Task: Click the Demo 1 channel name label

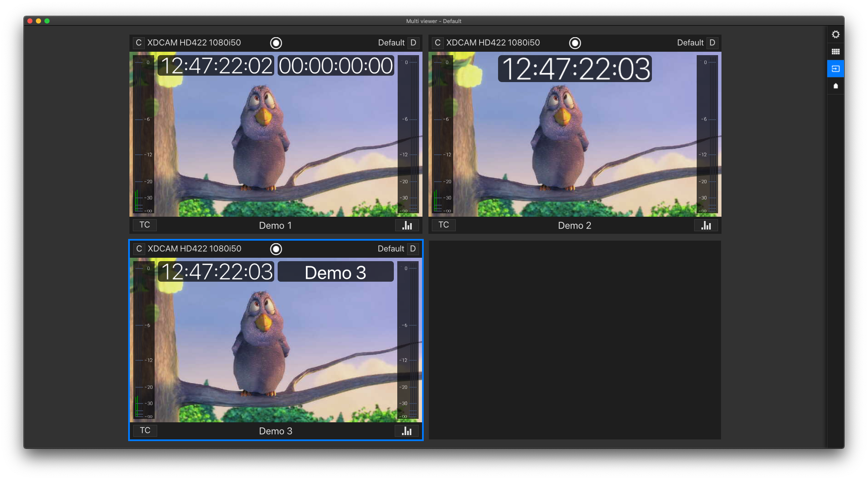Action: (x=276, y=226)
